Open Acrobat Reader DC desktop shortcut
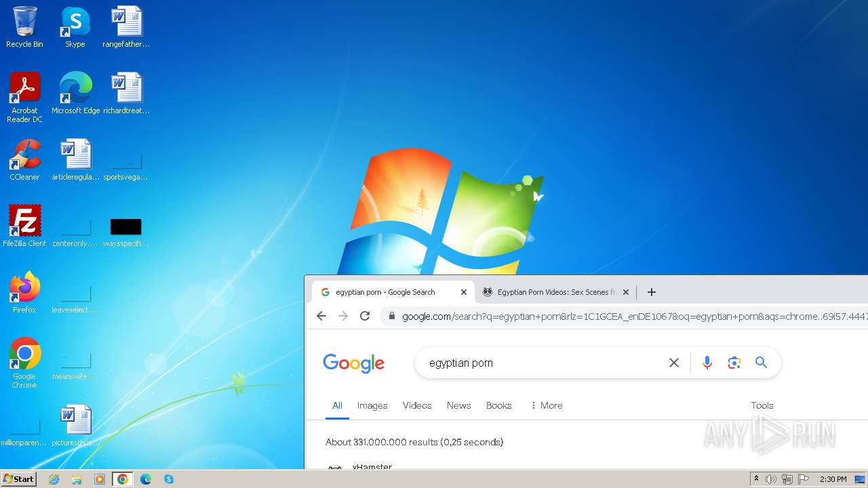The width and height of the screenshot is (868, 488). [x=24, y=97]
